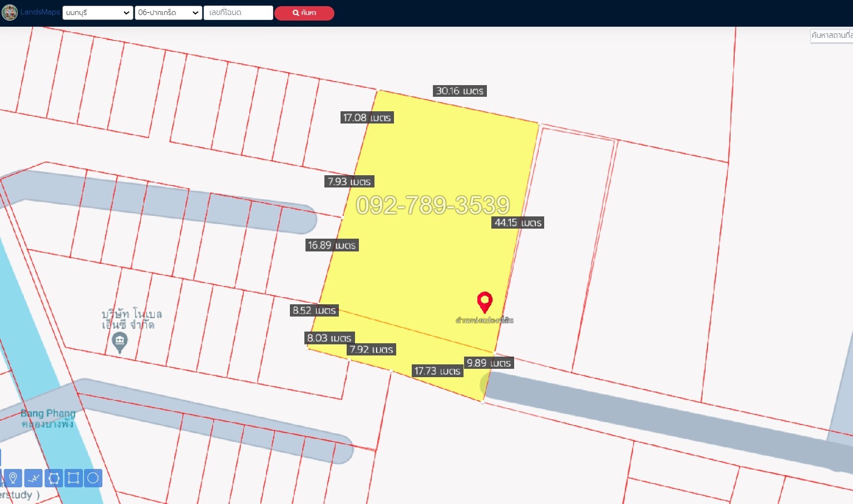This screenshot has height=504, width=853.
Task: Select the polyline measure tool
Action: point(33,478)
